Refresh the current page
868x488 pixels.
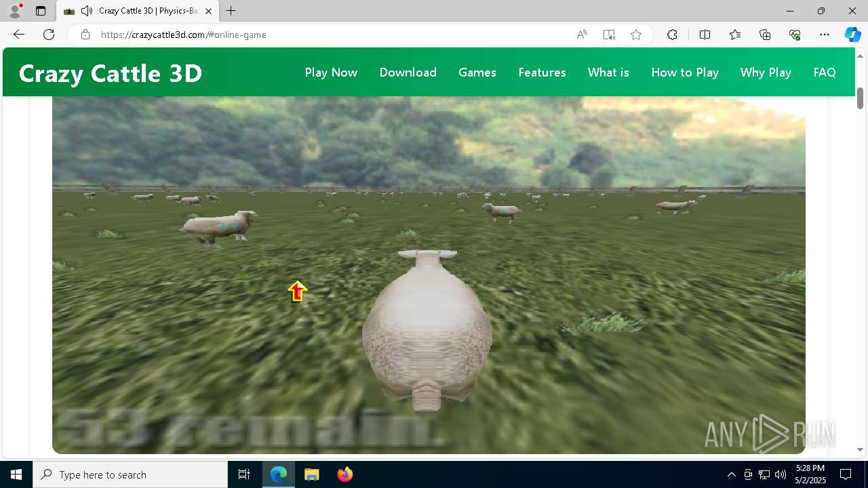(x=49, y=35)
